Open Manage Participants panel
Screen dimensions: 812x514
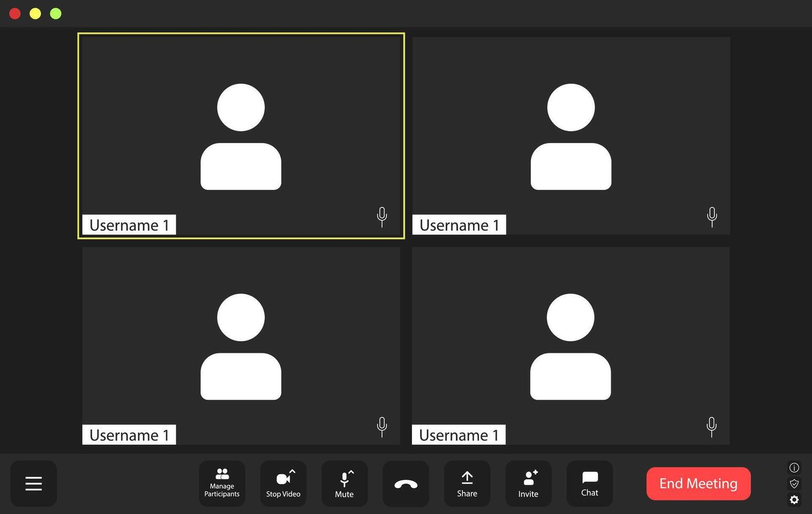click(x=222, y=484)
